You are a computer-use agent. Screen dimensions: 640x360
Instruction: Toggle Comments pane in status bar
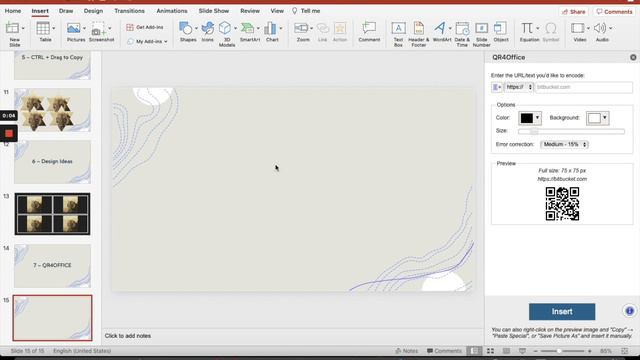[x=444, y=351]
